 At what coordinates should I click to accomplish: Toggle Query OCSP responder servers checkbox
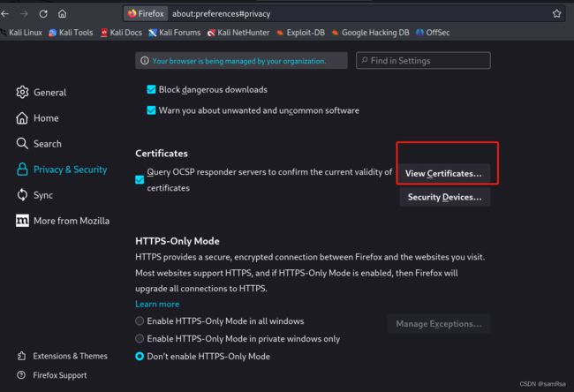click(x=140, y=180)
